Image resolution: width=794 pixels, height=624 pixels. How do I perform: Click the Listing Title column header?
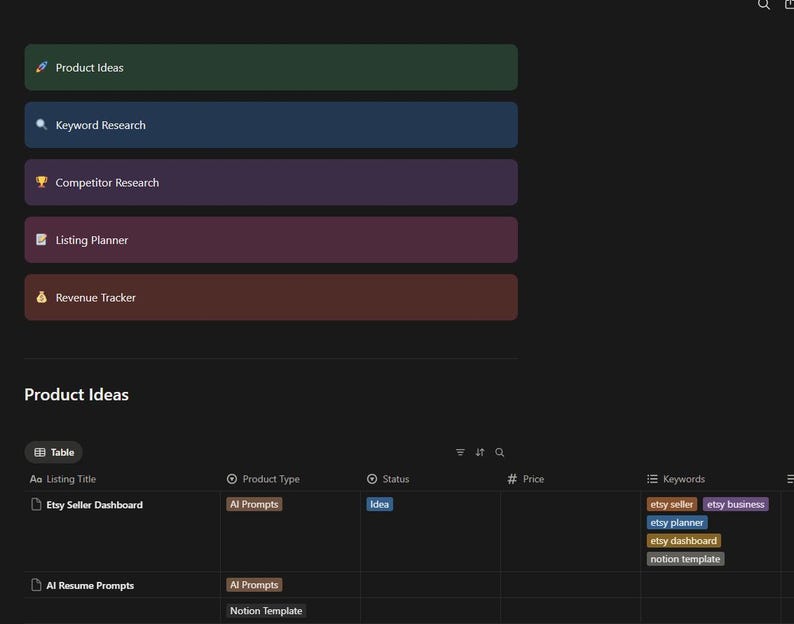pos(122,479)
